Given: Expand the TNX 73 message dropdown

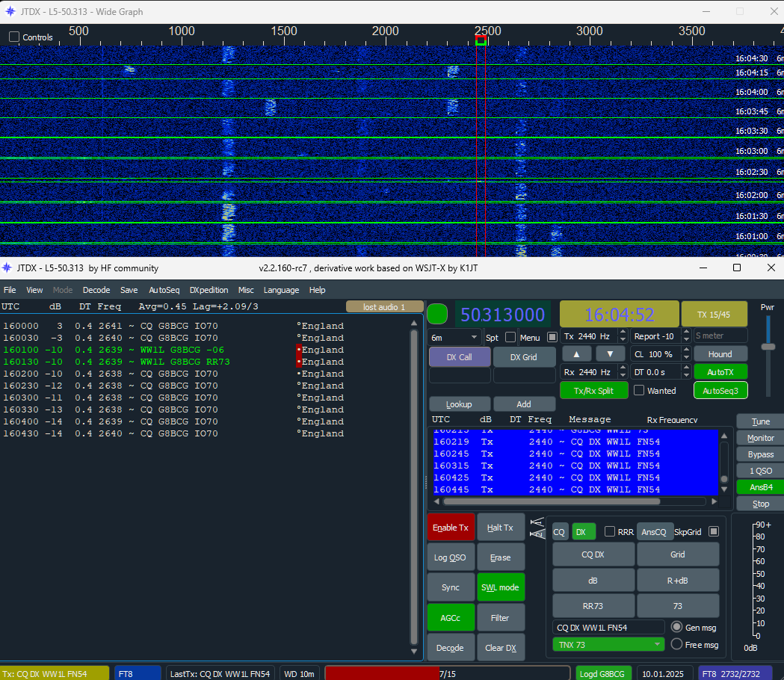Looking at the screenshot, I should pos(608,644).
